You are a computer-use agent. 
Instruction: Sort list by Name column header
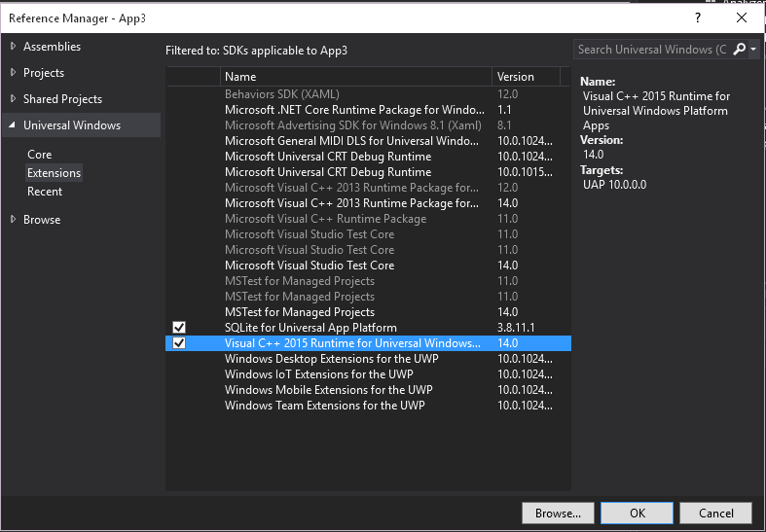(x=356, y=77)
